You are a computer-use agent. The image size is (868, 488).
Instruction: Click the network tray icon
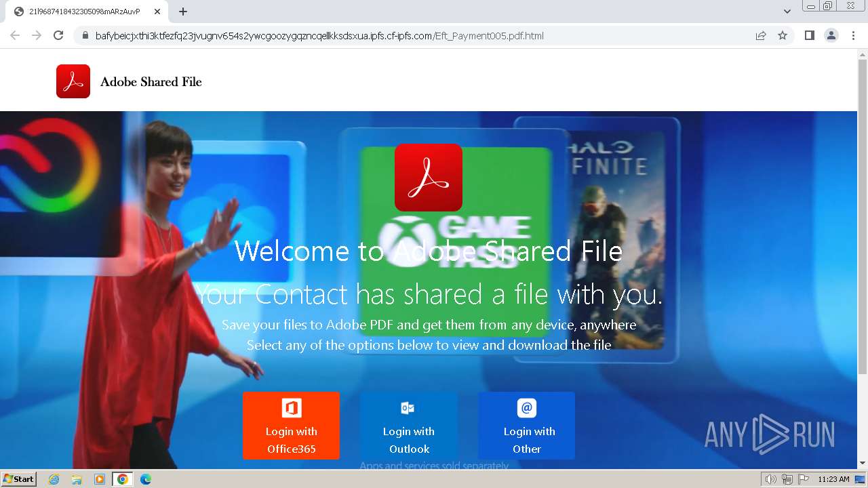[787, 479]
